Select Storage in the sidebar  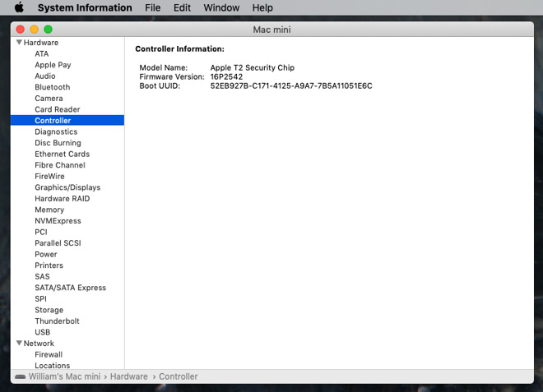coord(49,310)
